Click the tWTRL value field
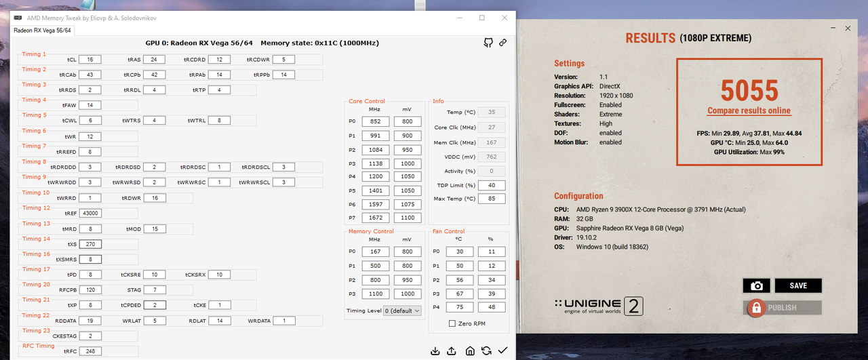The width and height of the screenshot is (868, 360). tap(219, 121)
